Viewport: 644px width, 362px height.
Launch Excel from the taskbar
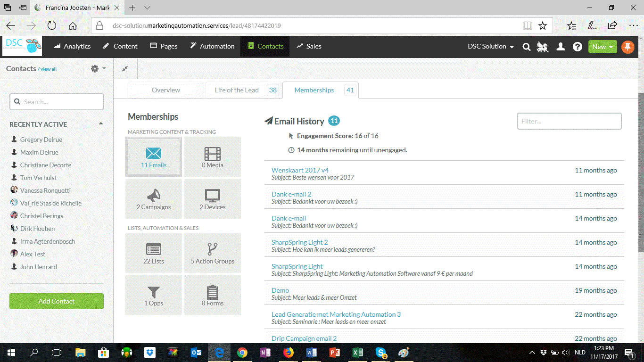pyautogui.click(x=357, y=353)
